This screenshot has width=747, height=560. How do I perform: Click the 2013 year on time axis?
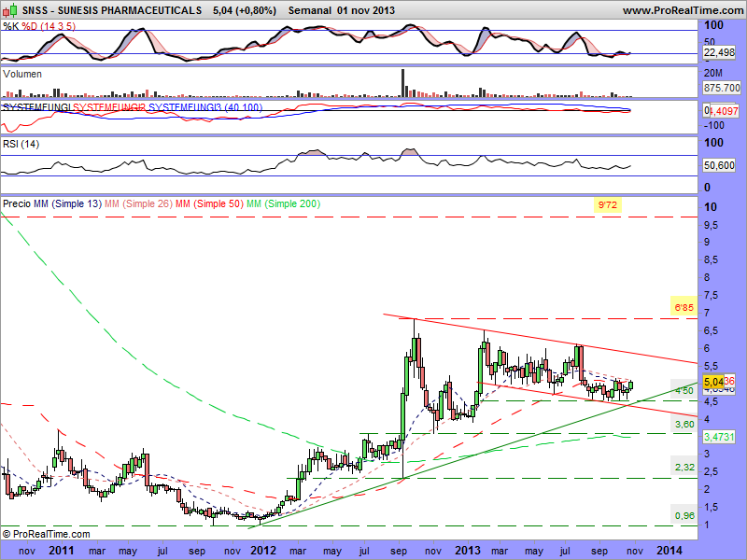468,551
